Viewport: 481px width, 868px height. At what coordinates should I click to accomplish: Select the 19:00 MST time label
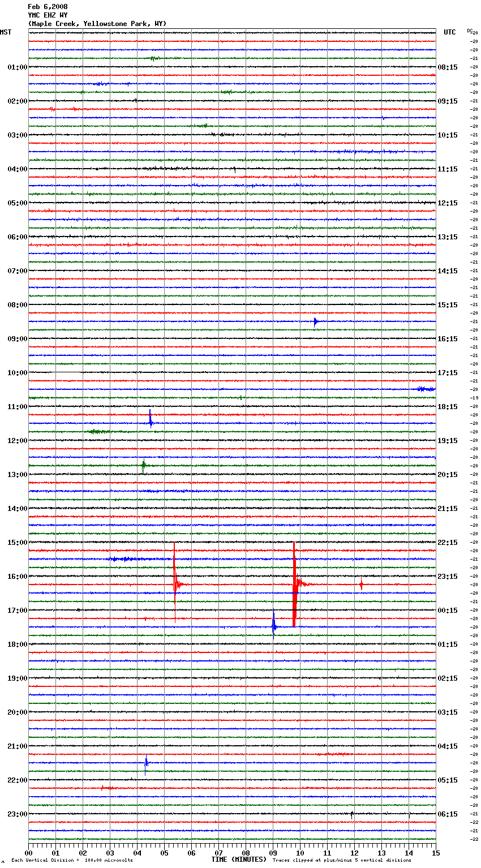[18, 678]
